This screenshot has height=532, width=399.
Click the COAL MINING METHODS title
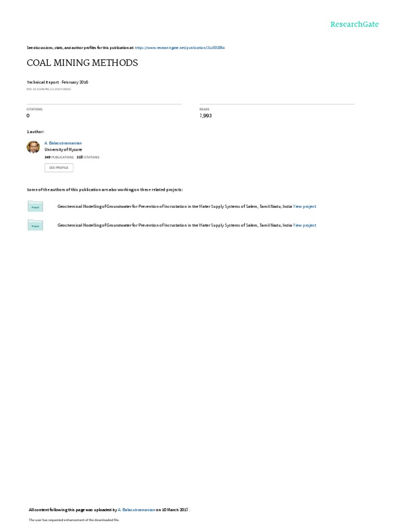(83, 63)
